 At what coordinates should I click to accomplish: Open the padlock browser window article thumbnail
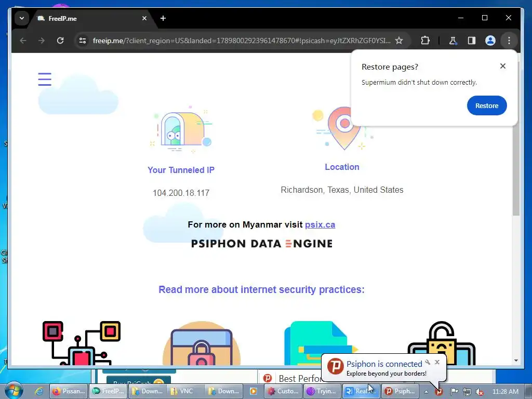pos(202,343)
